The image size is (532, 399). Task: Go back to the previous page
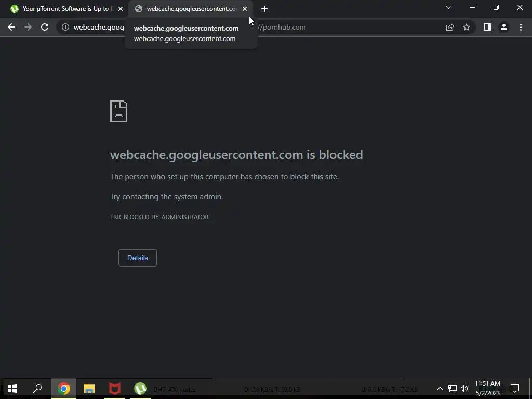tap(11, 27)
